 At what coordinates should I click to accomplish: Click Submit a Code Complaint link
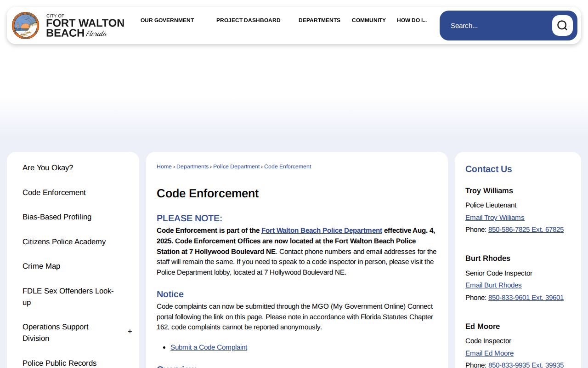pos(209,347)
